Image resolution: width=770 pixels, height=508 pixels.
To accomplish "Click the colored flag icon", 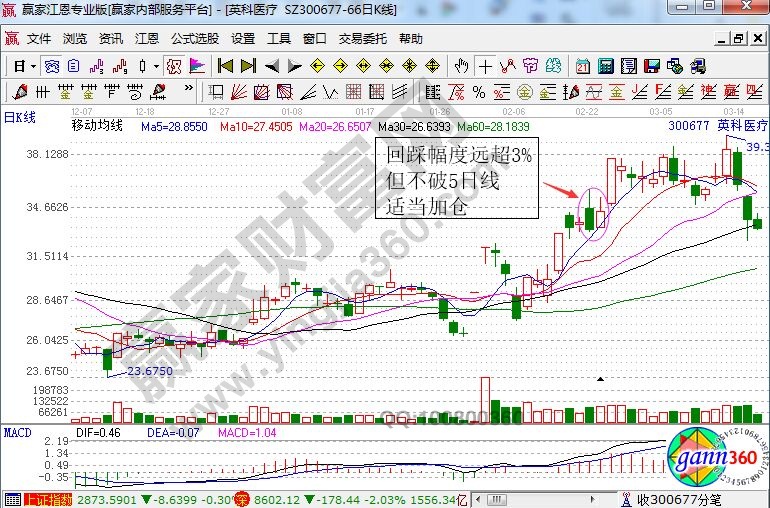I will coord(197,66).
